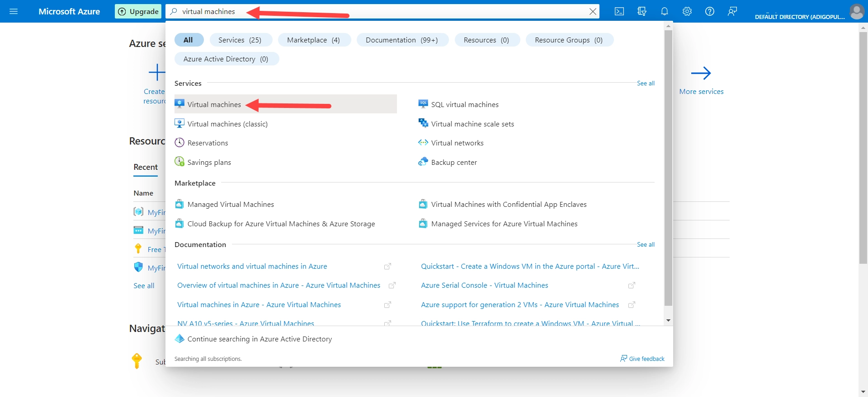Click See all under recent resources
The width and height of the screenshot is (868, 397).
[144, 285]
